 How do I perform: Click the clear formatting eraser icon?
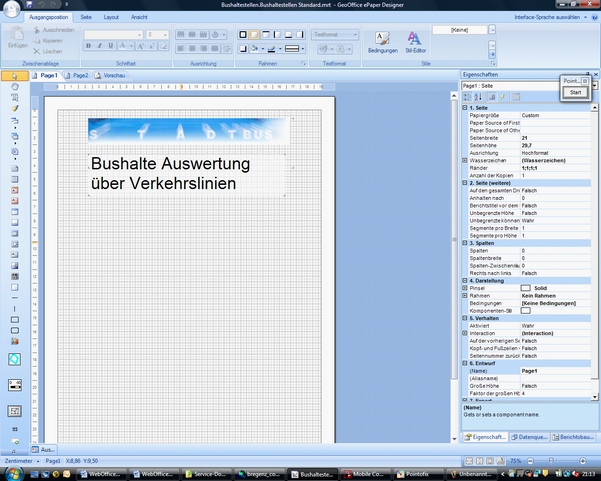point(164,46)
